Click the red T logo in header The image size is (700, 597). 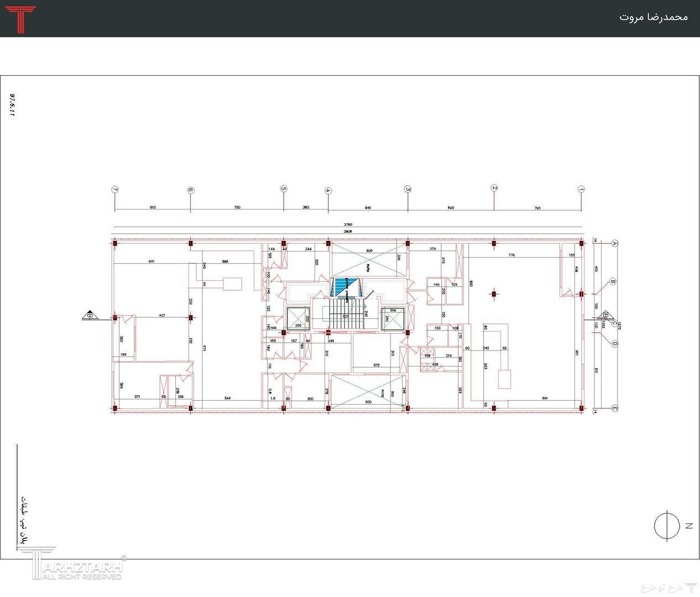[x=20, y=19]
